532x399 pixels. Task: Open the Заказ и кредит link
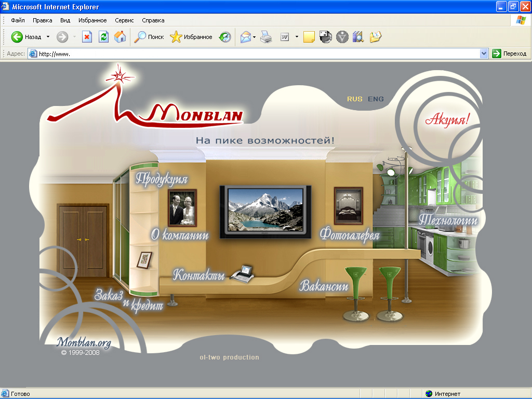tap(129, 300)
